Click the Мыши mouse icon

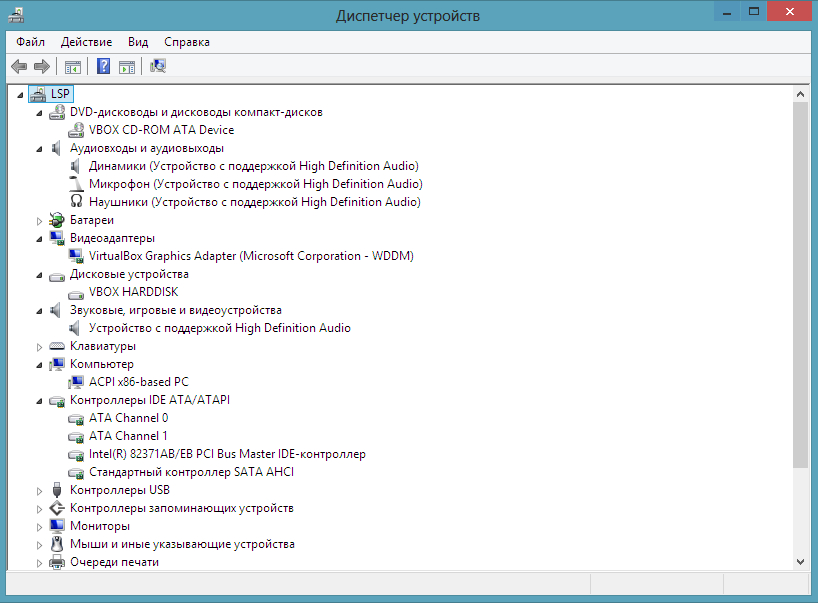[x=57, y=544]
